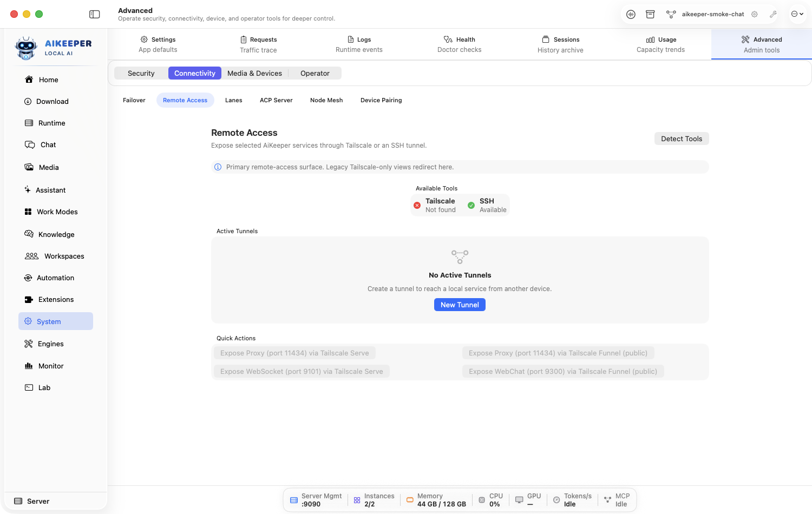This screenshot has width=812, height=514.
Task: Select the Operator segment
Action: [315, 73]
